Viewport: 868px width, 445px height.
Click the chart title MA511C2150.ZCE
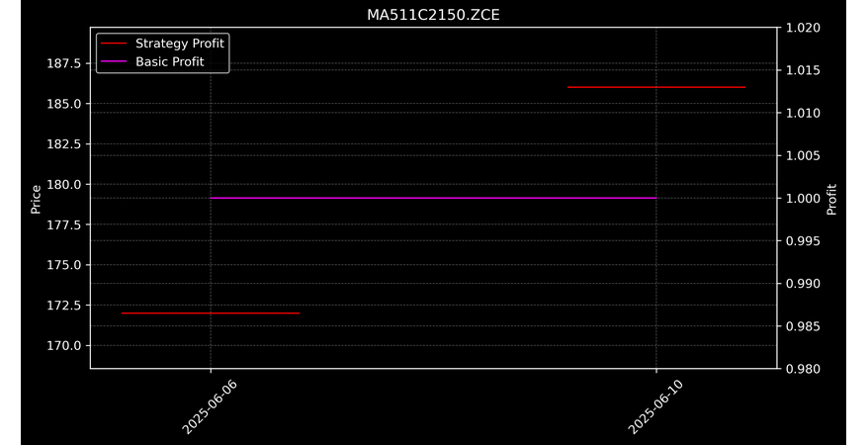click(433, 15)
